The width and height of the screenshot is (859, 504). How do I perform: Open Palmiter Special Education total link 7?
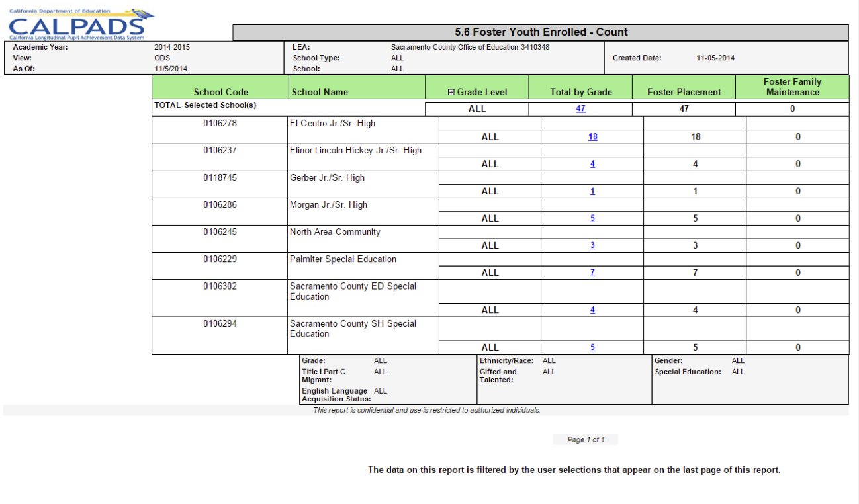pos(592,273)
